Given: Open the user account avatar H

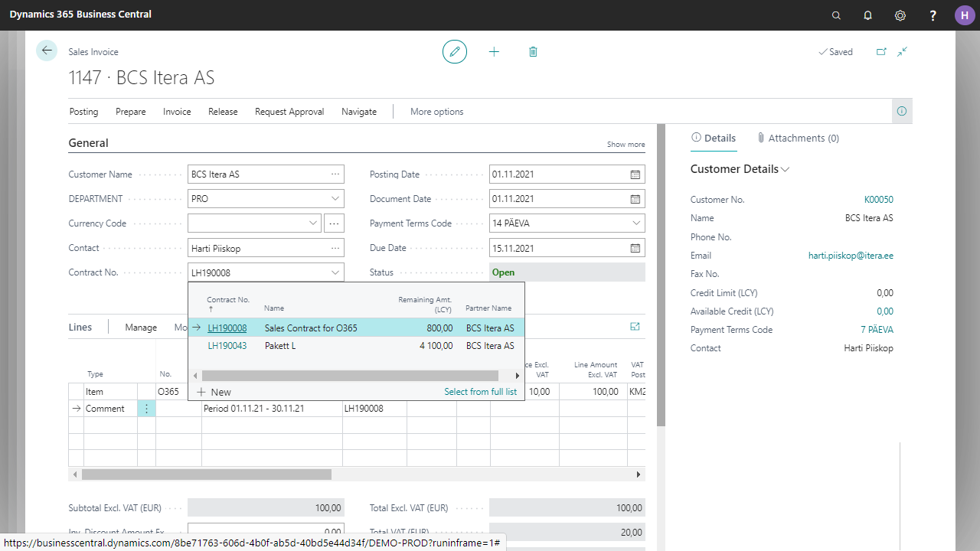Looking at the screenshot, I should click(x=965, y=15).
